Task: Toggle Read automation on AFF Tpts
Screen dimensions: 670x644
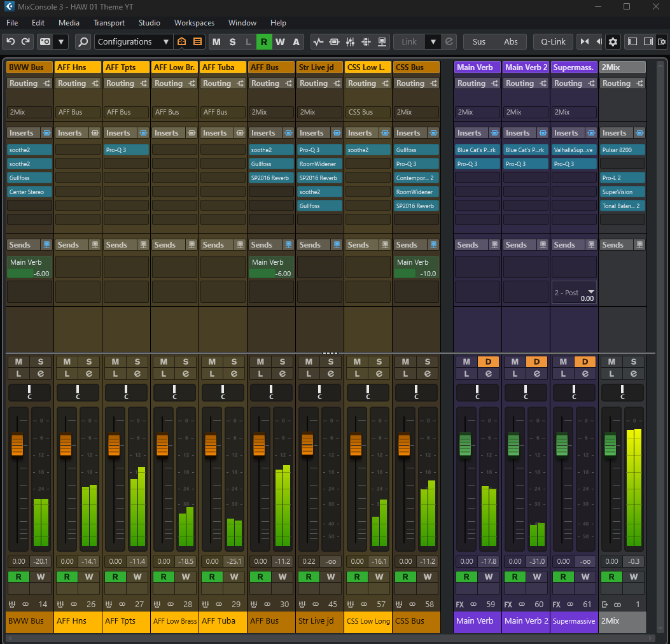Action: (x=115, y=577)
